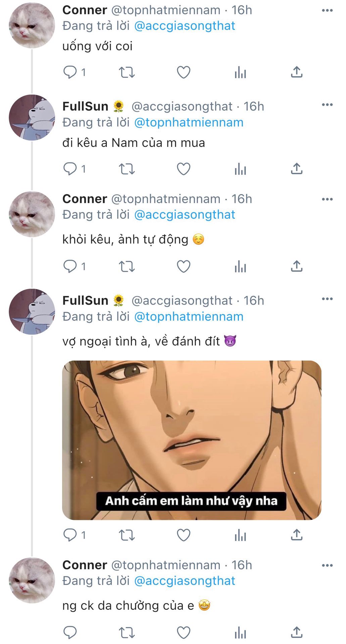Image resolution: width=346 pixels, height=644 pixels.
Task: Open the attached manhwa image
Action: click(192, 440)
